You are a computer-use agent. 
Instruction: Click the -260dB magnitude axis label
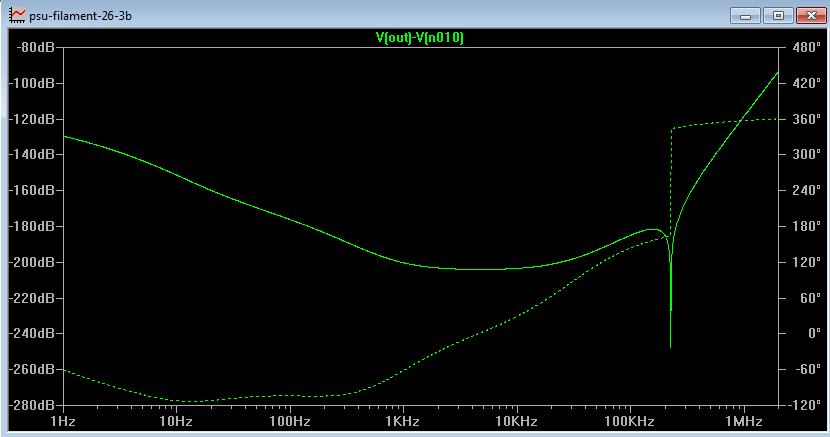coord(32,369)
